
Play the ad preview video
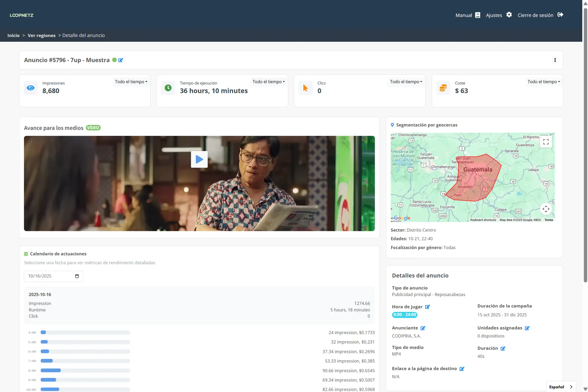coord(199,159)
